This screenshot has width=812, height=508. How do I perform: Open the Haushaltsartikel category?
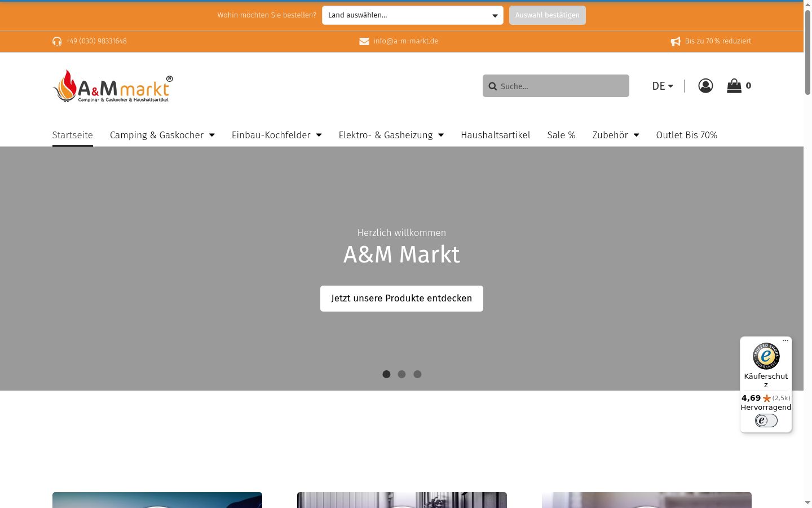496,135
